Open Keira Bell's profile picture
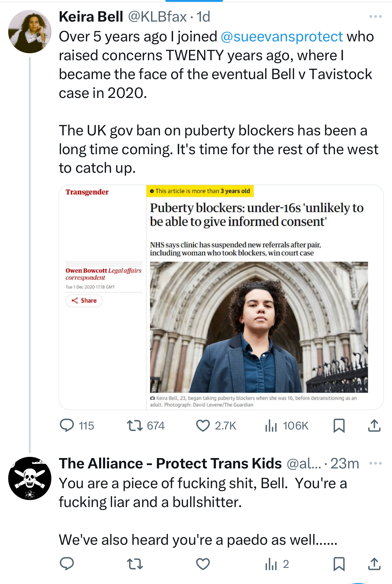The height and width of the screenshot is (584, 392). [x=30, y=32]
